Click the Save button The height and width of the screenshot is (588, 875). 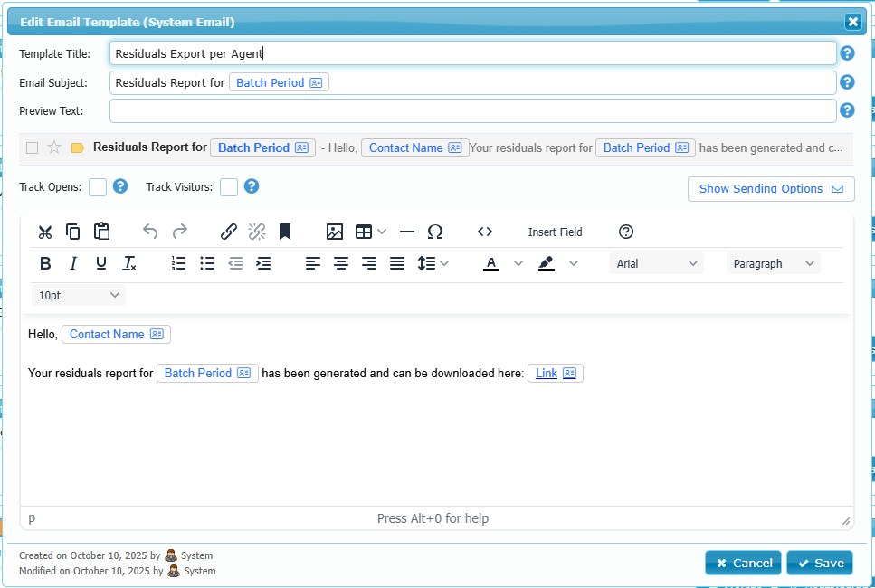820,563
